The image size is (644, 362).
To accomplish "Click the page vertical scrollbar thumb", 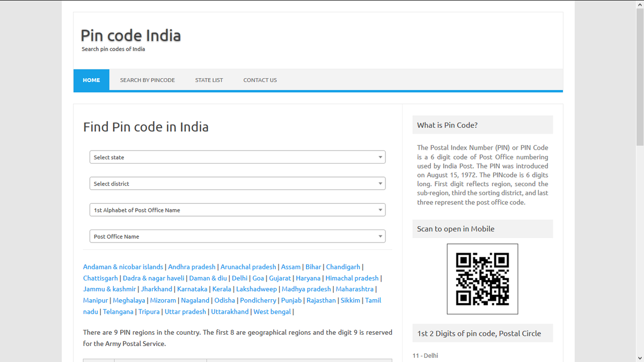I will [x=640, y=77].
